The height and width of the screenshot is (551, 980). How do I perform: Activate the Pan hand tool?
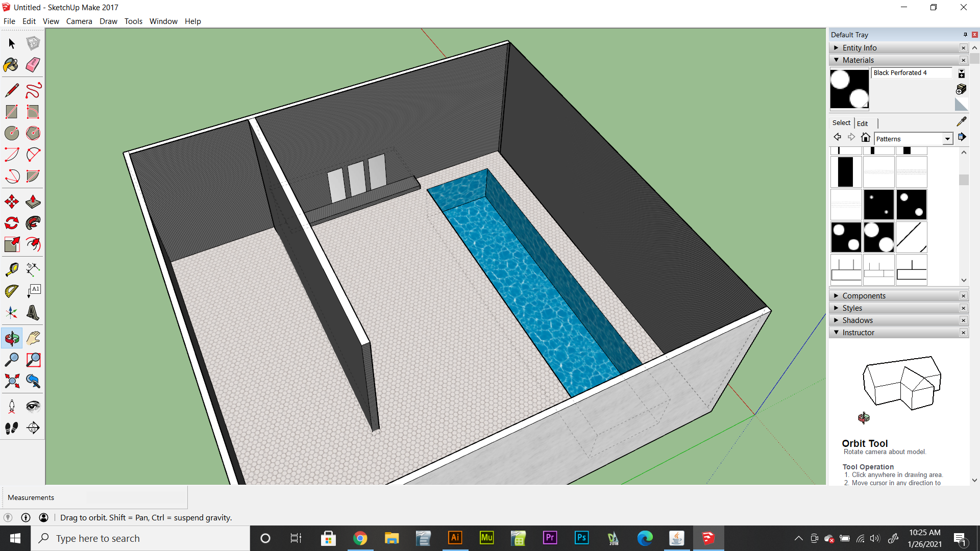[33, 338]
